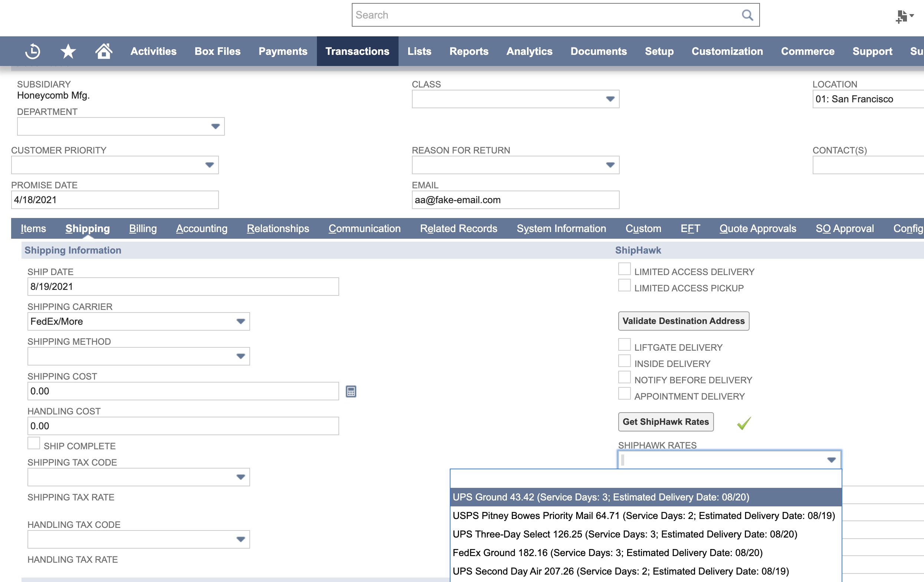924x582 pixels.
Task: Expand the Reason For Return dropdown
Action: pos(610,165)
